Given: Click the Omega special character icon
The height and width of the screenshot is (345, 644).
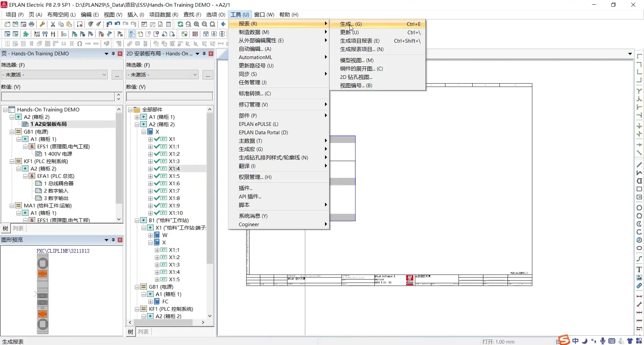Looking at the screenshot, I should click(79, 44).
